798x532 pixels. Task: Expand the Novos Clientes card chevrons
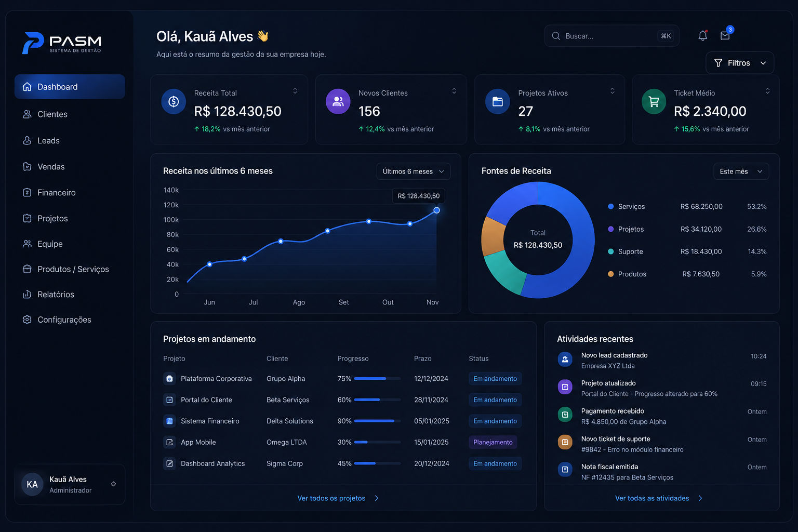click(454, 91)
